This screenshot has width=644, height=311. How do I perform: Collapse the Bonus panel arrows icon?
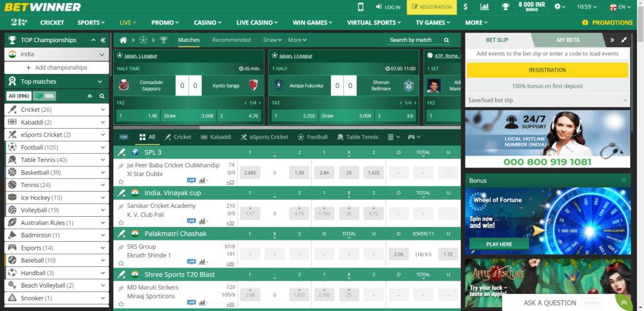(623, 180)
